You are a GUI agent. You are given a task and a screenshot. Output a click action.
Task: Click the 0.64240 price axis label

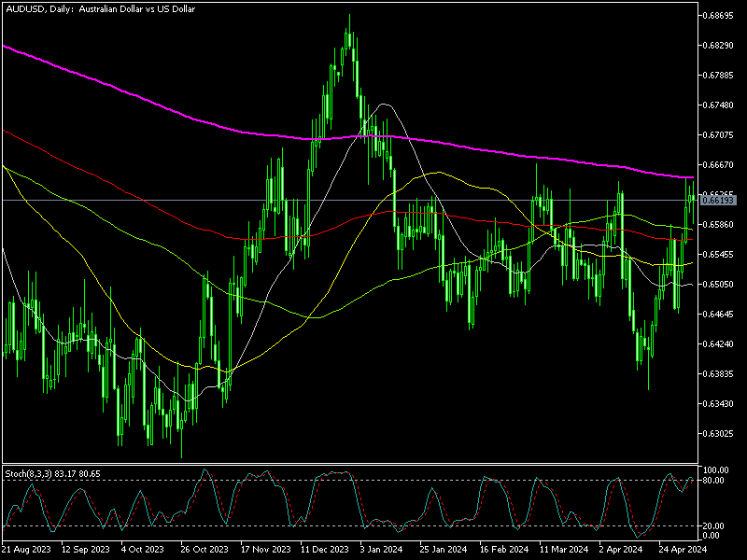tap(718, 344)
